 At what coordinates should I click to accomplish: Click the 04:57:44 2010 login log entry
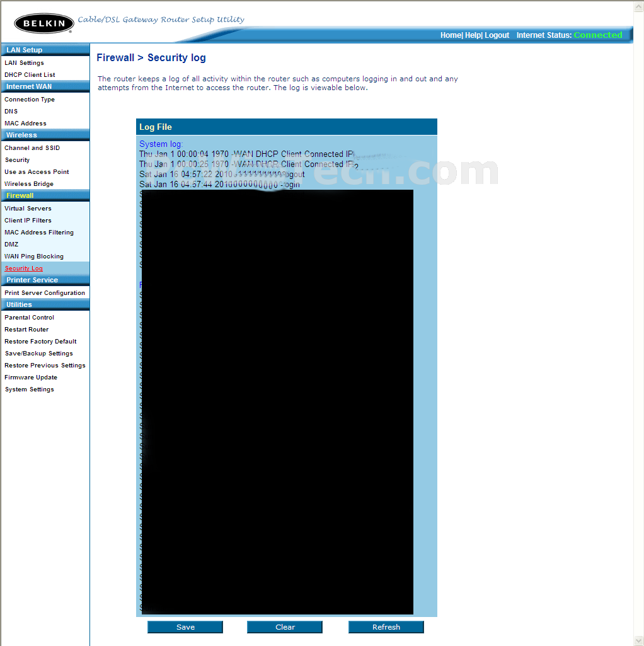220,185
